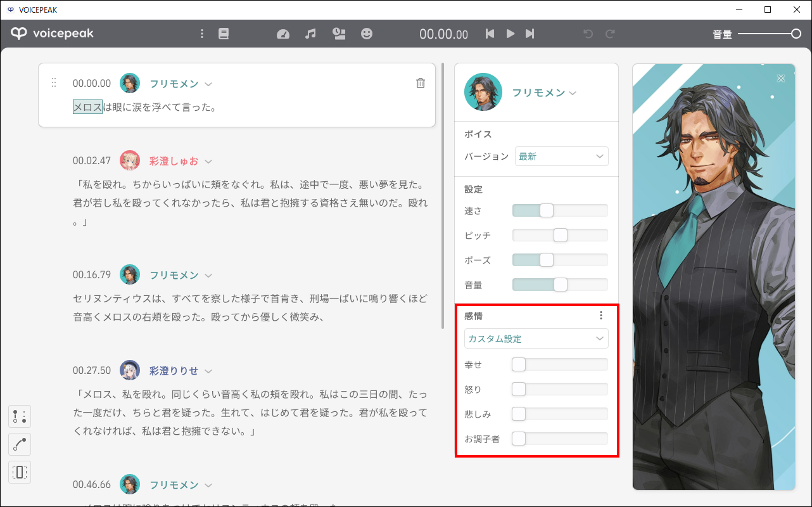Adjust the 幸せ emotion slider
The image size is (812, 507).
click(x=560, y=364)
